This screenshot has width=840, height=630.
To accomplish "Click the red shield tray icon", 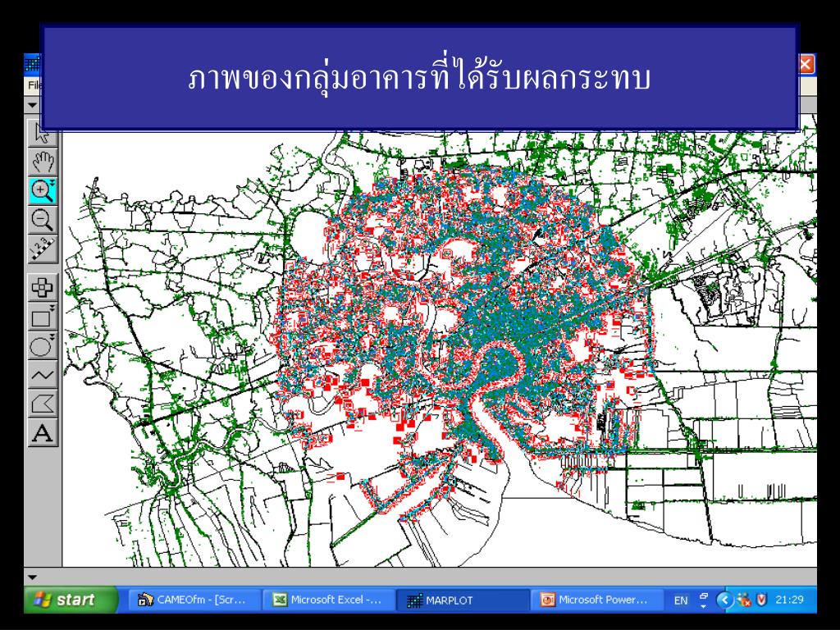I will coord(761,600).
